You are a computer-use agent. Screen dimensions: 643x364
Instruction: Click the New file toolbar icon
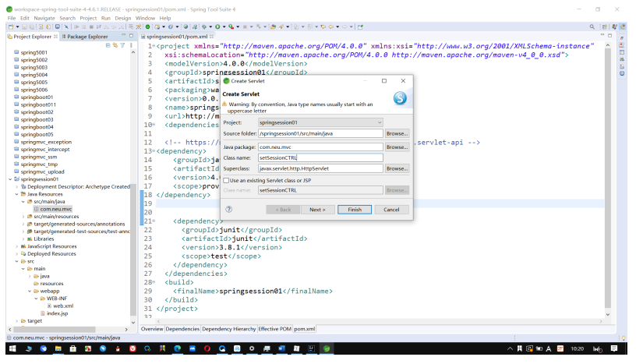pyautogui.click(x=11, y=27)
